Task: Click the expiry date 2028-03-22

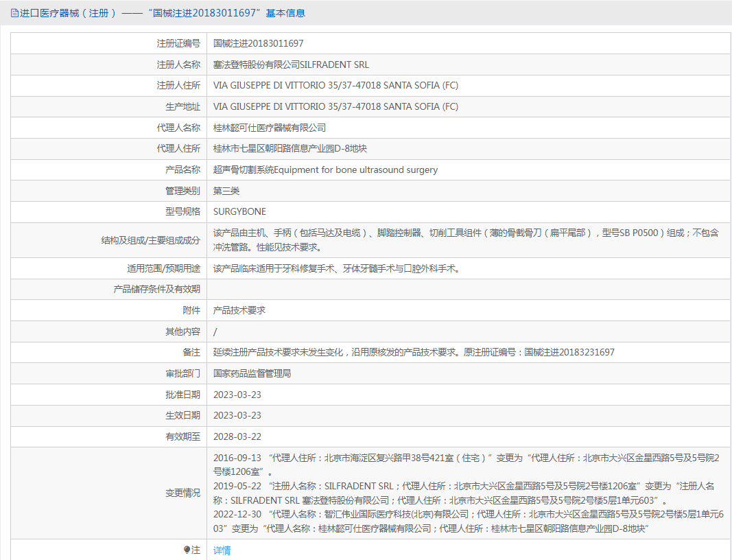Action: point(237,436)
